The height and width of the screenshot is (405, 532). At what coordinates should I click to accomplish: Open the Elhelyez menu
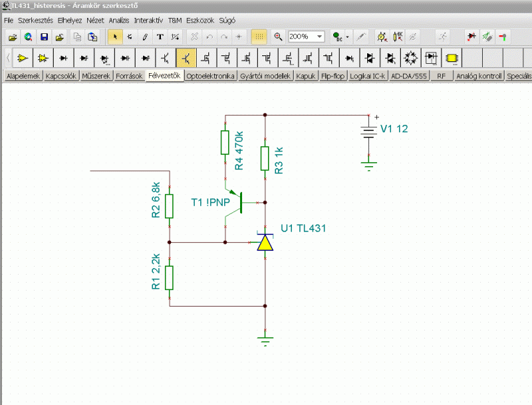point(70,21)
